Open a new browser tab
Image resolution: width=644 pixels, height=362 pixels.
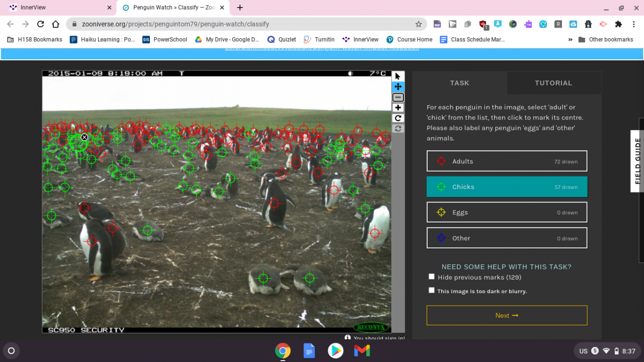click(240, 8)
